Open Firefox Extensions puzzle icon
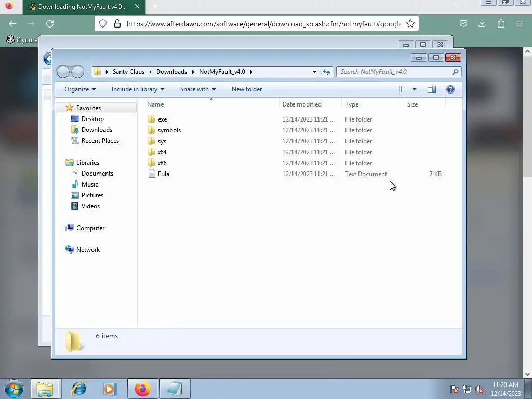 coord(501,23)
